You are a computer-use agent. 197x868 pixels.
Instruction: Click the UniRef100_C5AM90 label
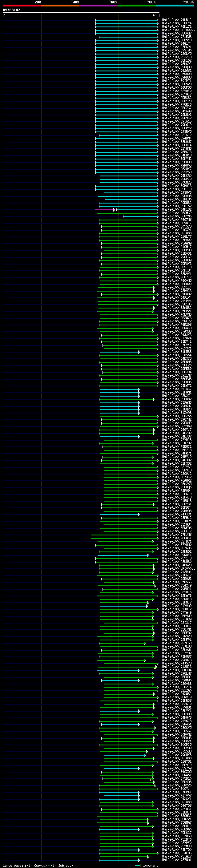176,680
